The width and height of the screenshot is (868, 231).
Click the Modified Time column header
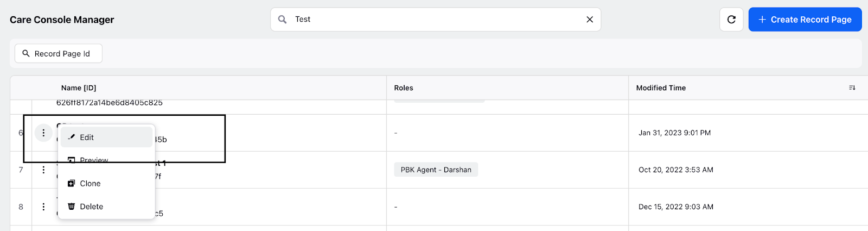[x=661, y=88]
